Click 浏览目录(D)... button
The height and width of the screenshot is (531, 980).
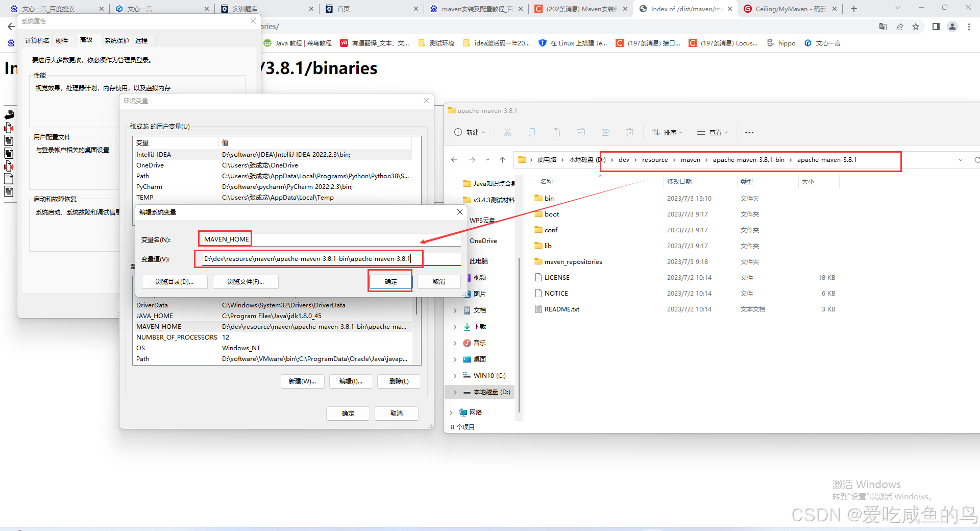coord(175,281)
